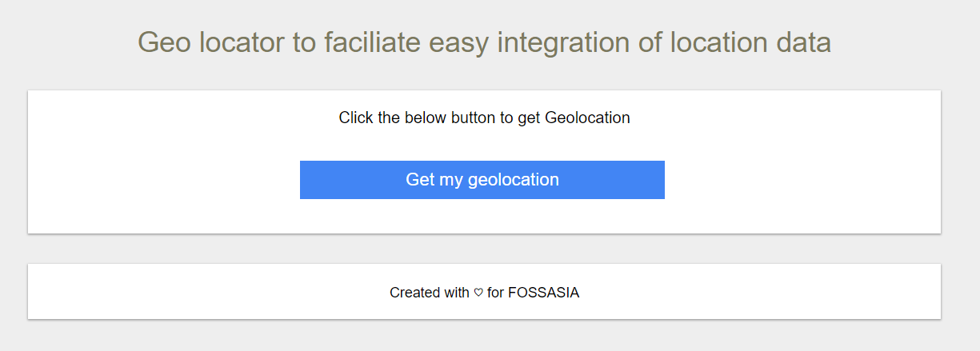Click the word "easy" in the heading
This screenshot has width=980, height=351.
tap(462, 42)
